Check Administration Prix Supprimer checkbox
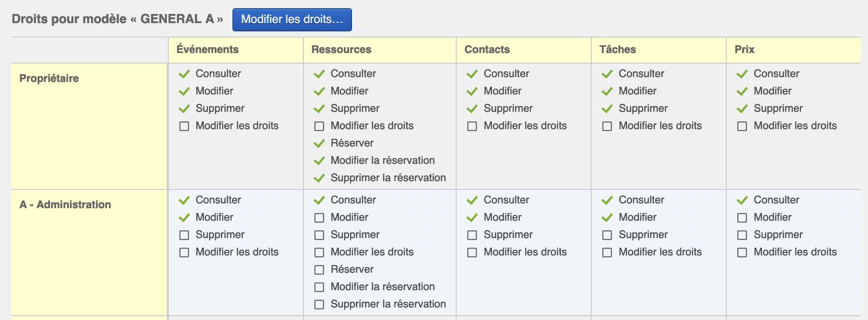 pyautogui.click(x=742, y=235)
